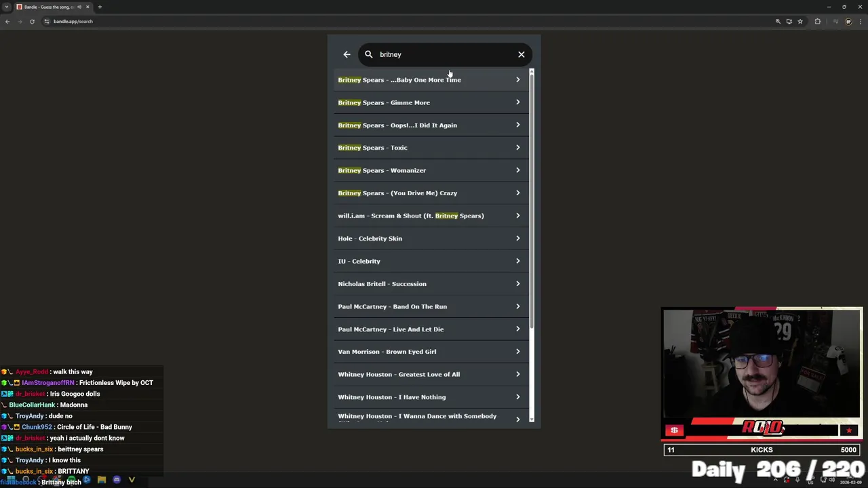Open chevron for Britney Spears - Gimme More

(517, 102)
